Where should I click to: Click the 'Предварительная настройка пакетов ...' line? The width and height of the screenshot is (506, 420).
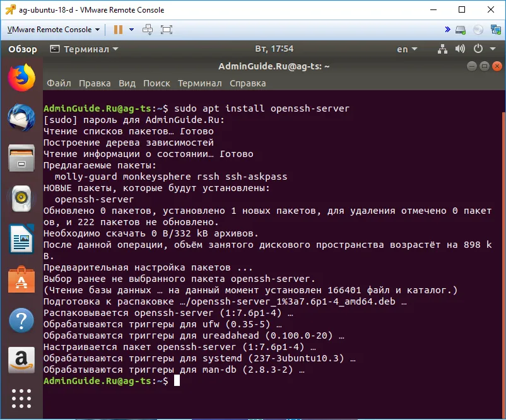point(148,267)
